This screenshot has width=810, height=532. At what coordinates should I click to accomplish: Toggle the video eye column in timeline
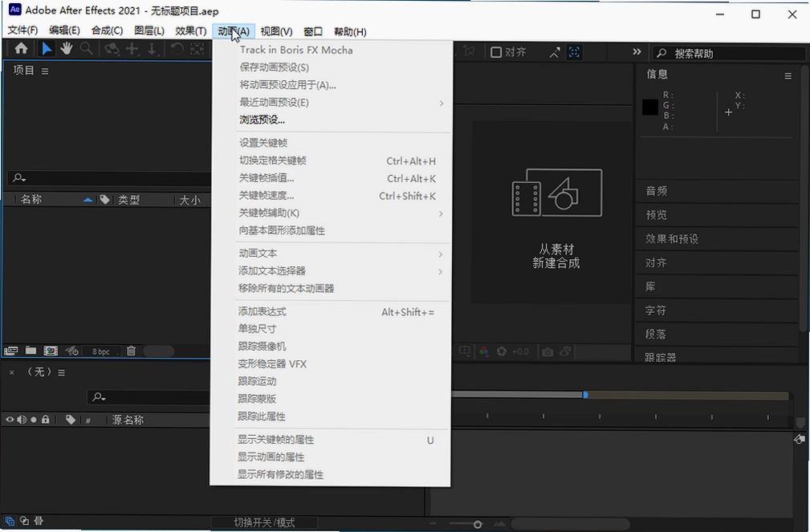10,420
